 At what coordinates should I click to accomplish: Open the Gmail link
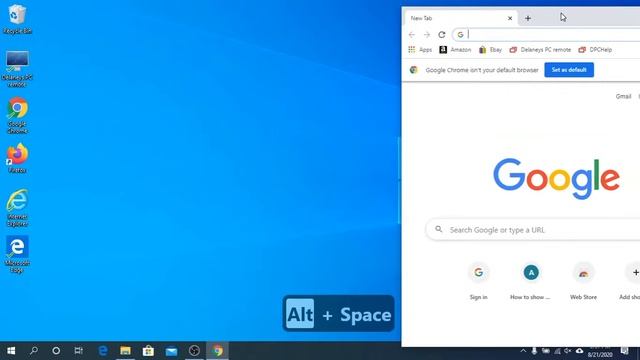tap(623, 96)
